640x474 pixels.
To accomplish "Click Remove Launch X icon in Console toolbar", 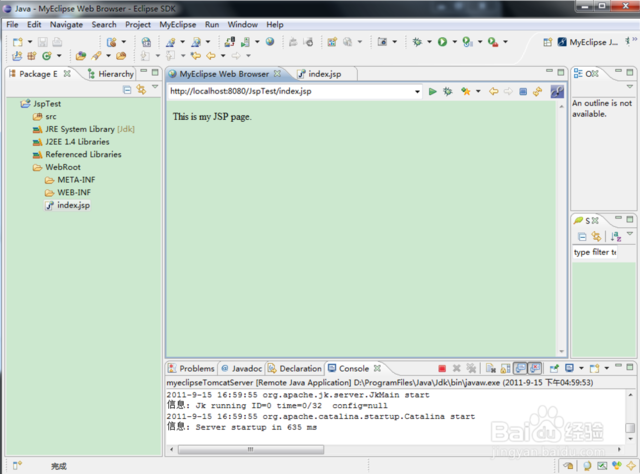I will click(x=456, y=368).
